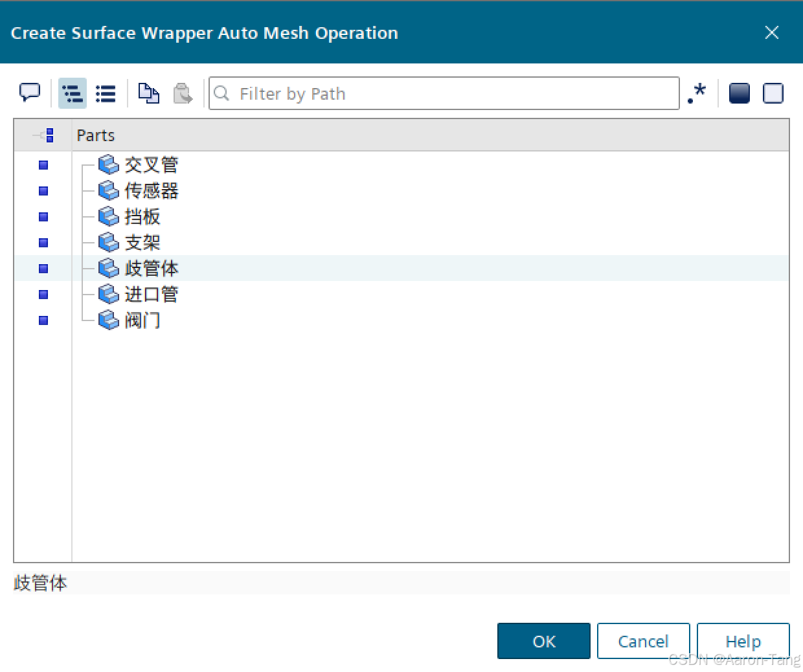The height and width of the screenshot is (672, 803).
Task: Toggle selection checkbox for 进口管
Action: (43, 295)
